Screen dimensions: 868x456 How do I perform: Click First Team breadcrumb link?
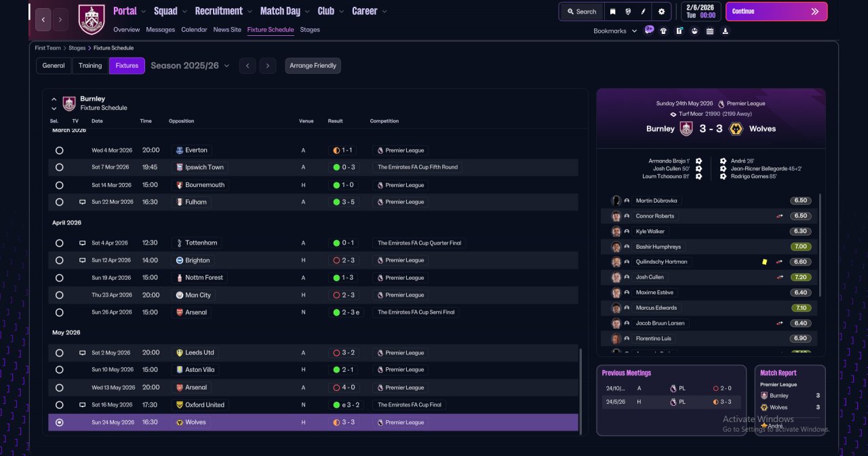(x=48, y=48)
